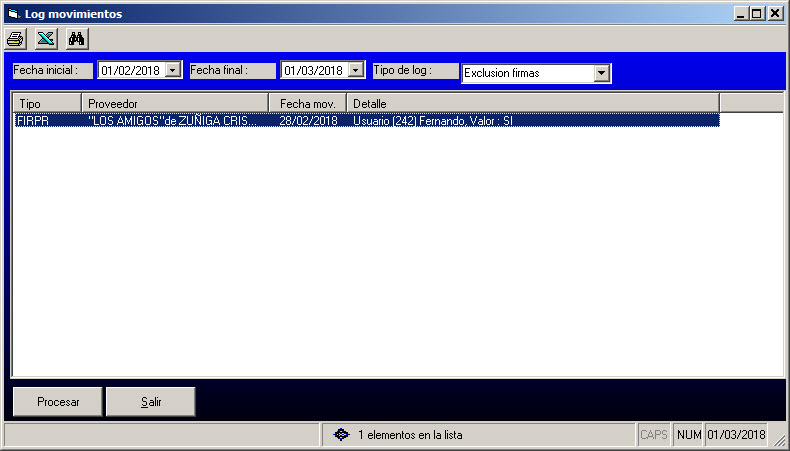Close the Log movimientos window
Screen dimensions: 790x451
774,13
